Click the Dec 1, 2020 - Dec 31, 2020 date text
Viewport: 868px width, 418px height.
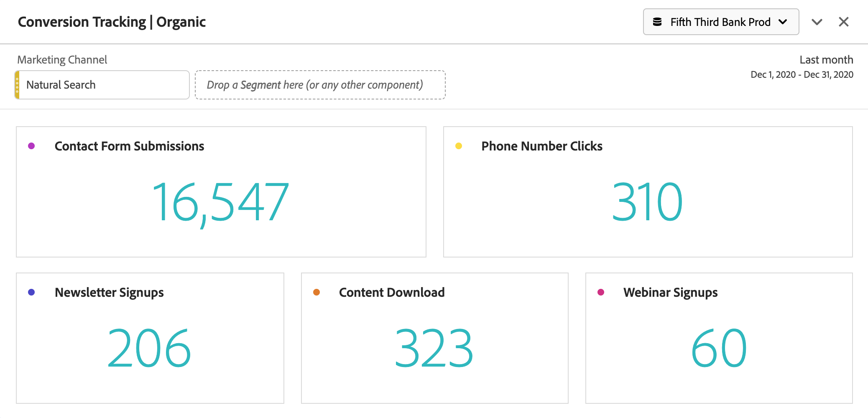(x=802, y=74)
